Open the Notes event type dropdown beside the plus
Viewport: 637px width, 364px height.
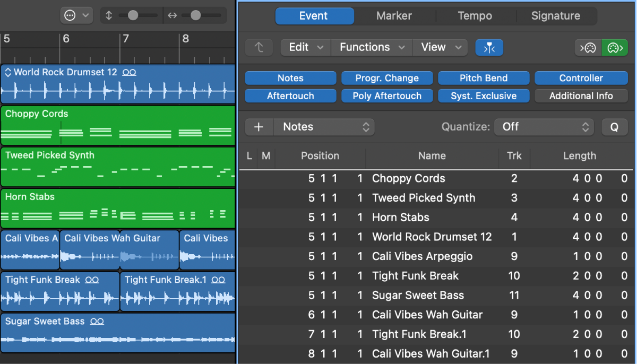(x=324, y=127)
